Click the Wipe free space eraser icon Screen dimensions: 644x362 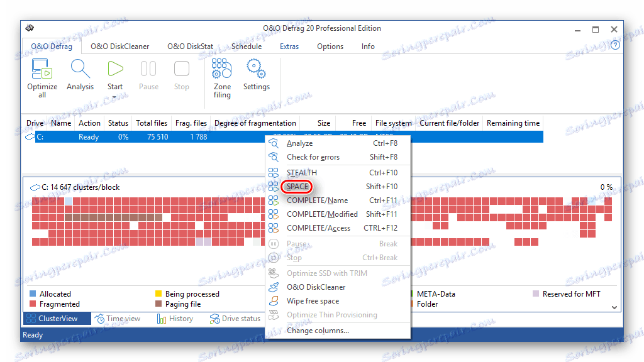click(x=274, y=301)
